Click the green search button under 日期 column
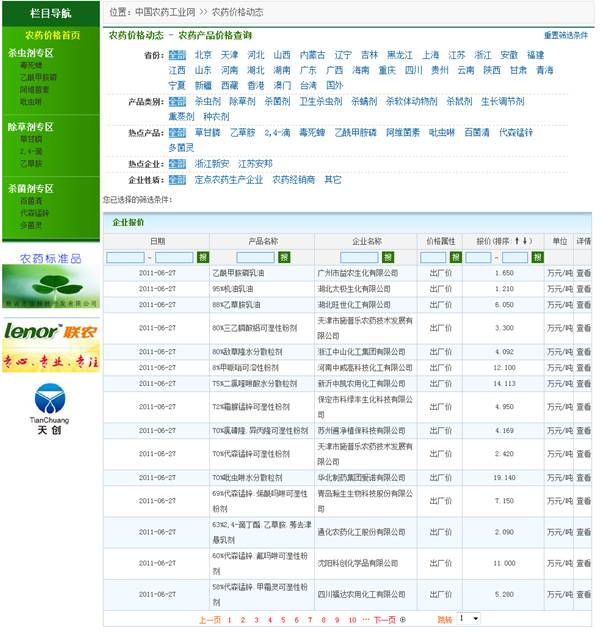The image size is (603, 632). point(203,257)
